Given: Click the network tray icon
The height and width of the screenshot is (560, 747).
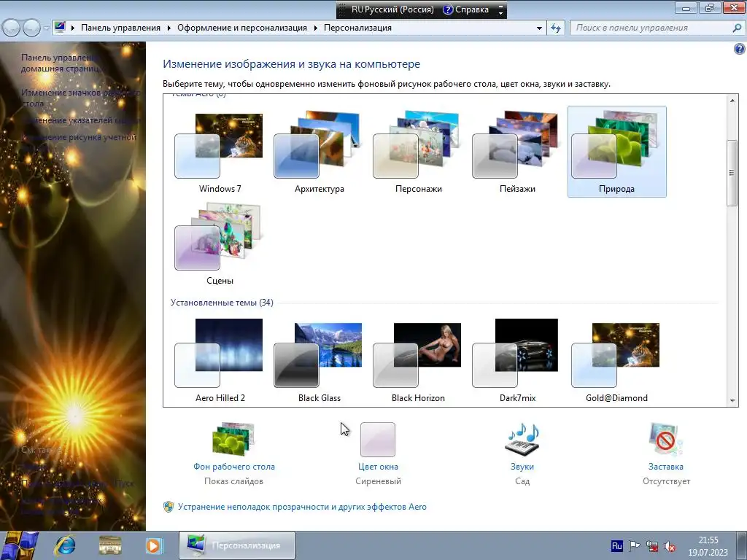Looking at the screenshot, I should click(651, 546).
